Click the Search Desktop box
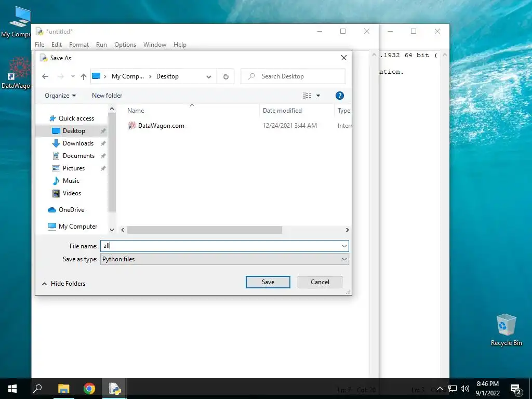Image resolution: width=532 pixels, height=399 pixels. pos(293,76)
